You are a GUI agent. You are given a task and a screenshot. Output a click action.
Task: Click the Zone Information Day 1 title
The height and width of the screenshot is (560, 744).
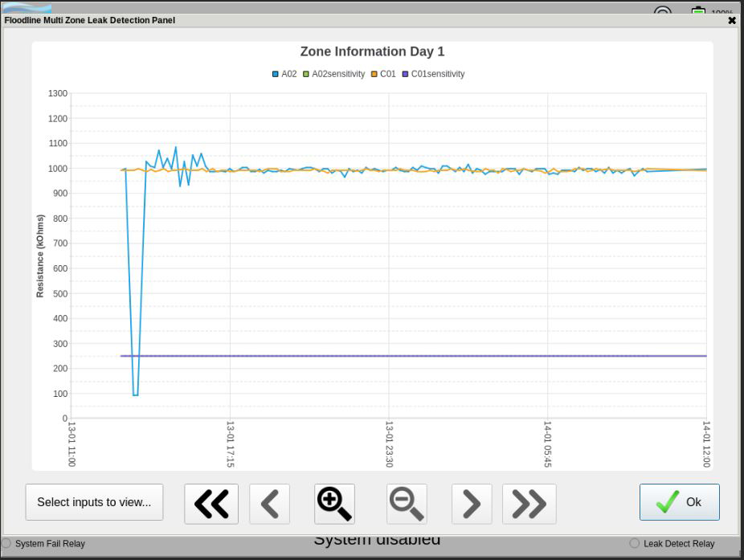(372, 51)
